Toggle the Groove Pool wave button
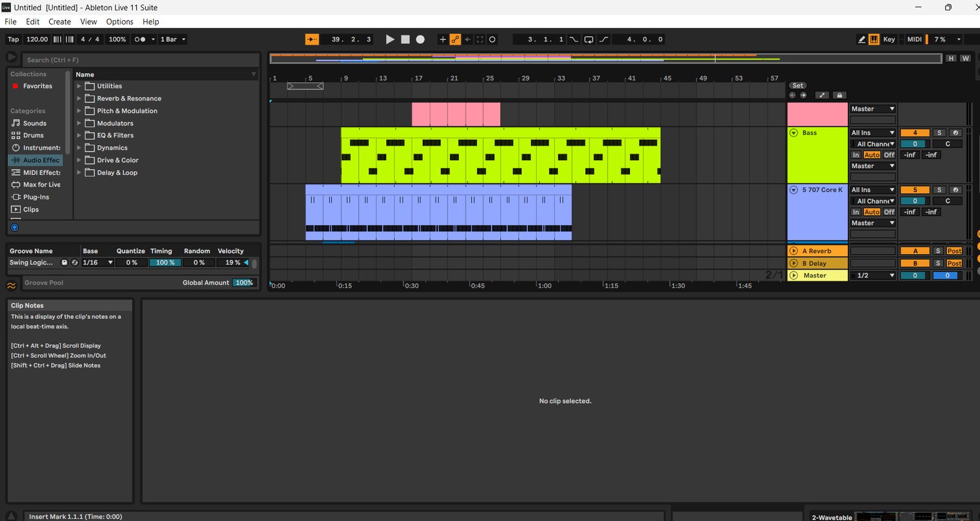Screen dimensions: 980x521 tap(11, 285)
